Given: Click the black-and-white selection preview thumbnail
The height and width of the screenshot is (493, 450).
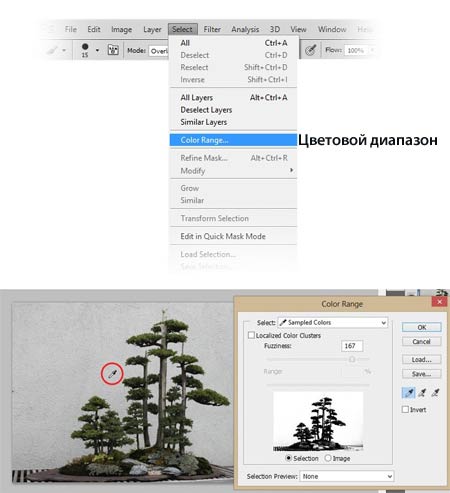Looking at the screenshot, I should pos(318,421).
